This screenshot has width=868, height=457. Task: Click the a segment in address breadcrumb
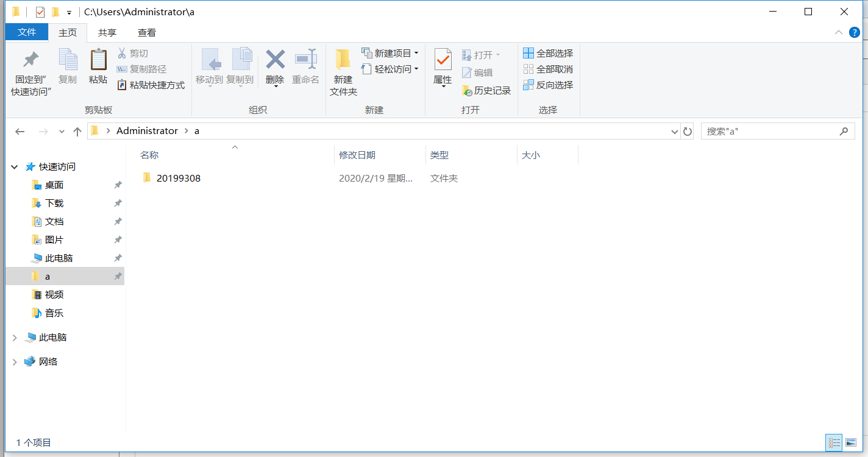tap(196, 131)
